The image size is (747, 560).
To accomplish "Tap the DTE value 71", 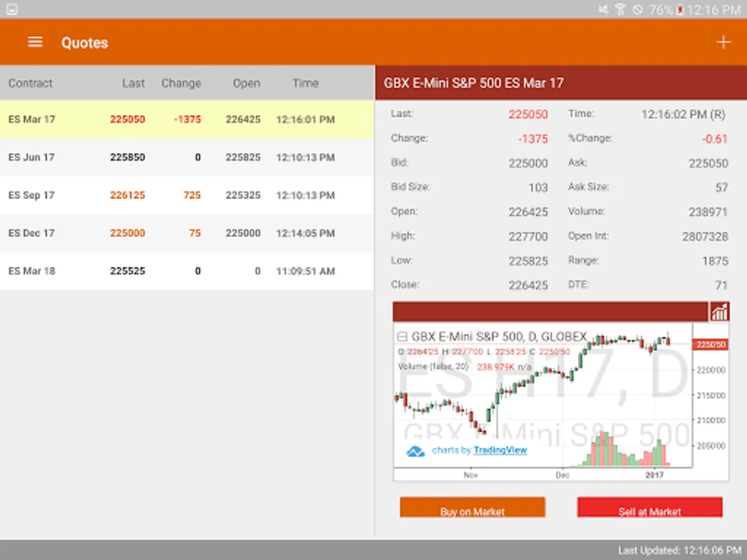I will (x=721, y=286).
